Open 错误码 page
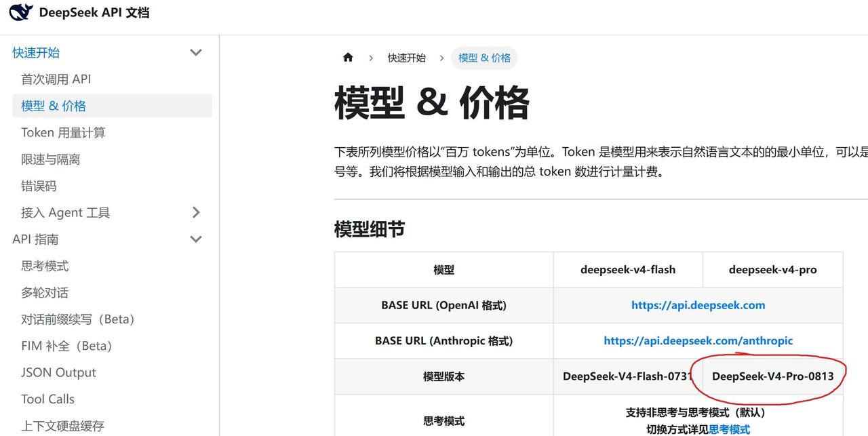Screen dimensions: 868x436 [x=39, y=186]
